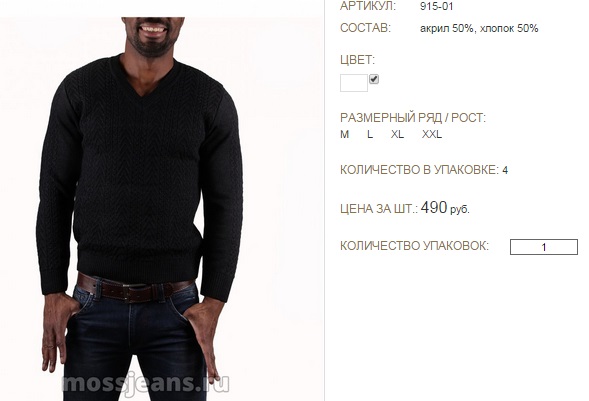The height and width of the screenshot is (401, 589).
Task: Click the АРТИКУЛ label
Action: (x=368, y=6)
